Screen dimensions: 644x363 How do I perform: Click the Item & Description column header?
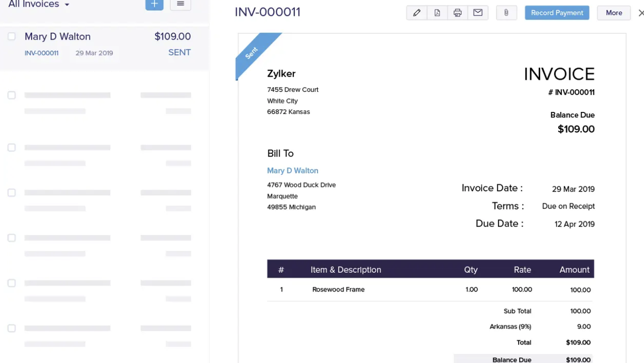[346, 270]
